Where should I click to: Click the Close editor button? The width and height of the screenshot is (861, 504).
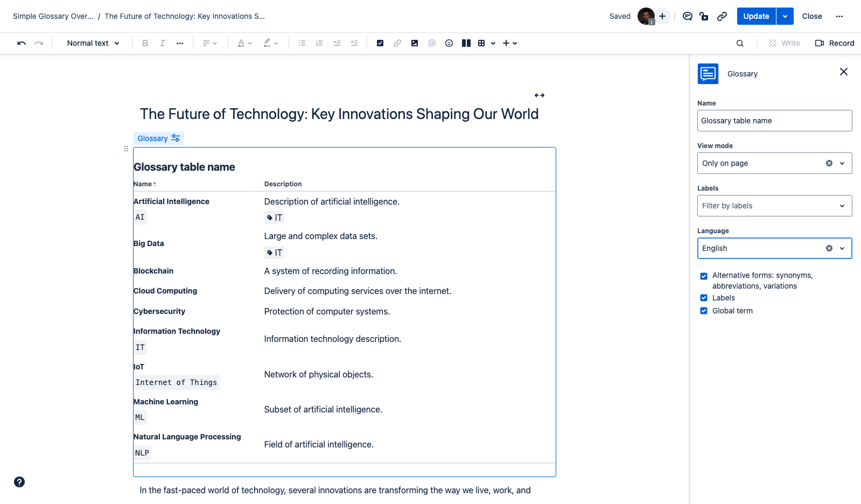click(x=811, y=16)
